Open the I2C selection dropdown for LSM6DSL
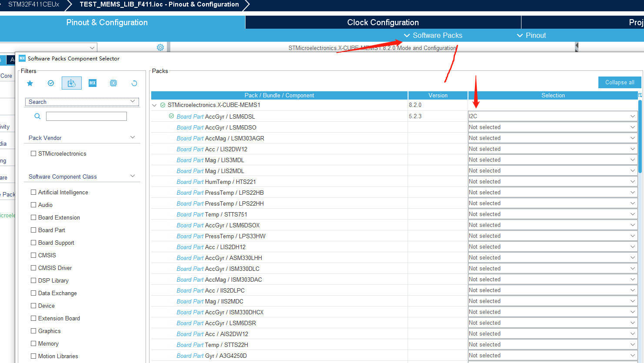This screenshot has width=644, height=363. click(553, 116)
